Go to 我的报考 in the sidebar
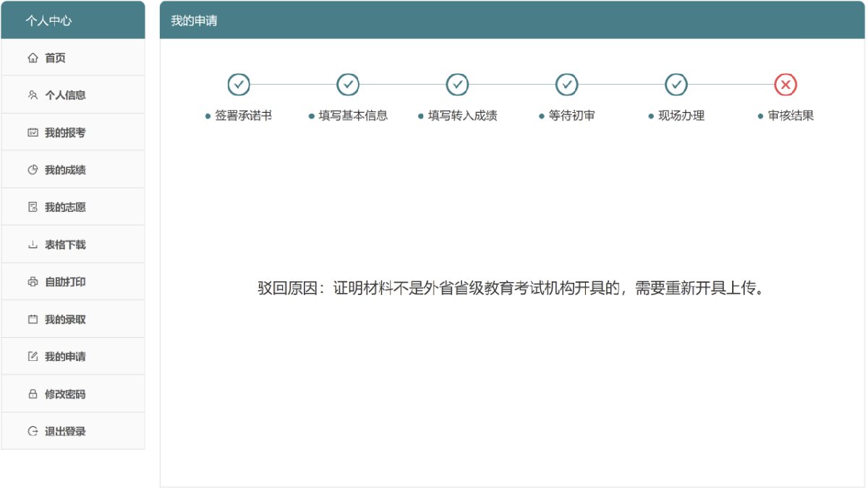The image size is (868, 489). [x=73, y=132]
